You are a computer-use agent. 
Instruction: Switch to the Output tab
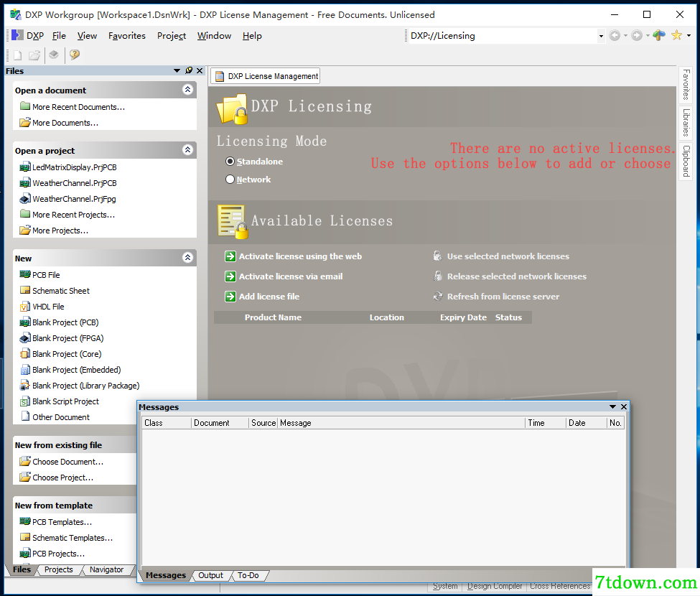pyautogui.click(x=210, y=575)
